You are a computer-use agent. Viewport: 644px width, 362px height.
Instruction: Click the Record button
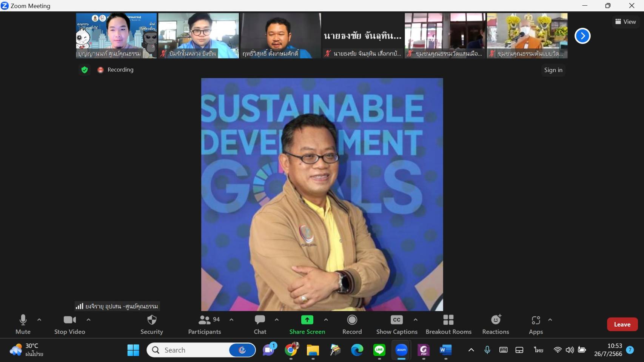(352, 324)
